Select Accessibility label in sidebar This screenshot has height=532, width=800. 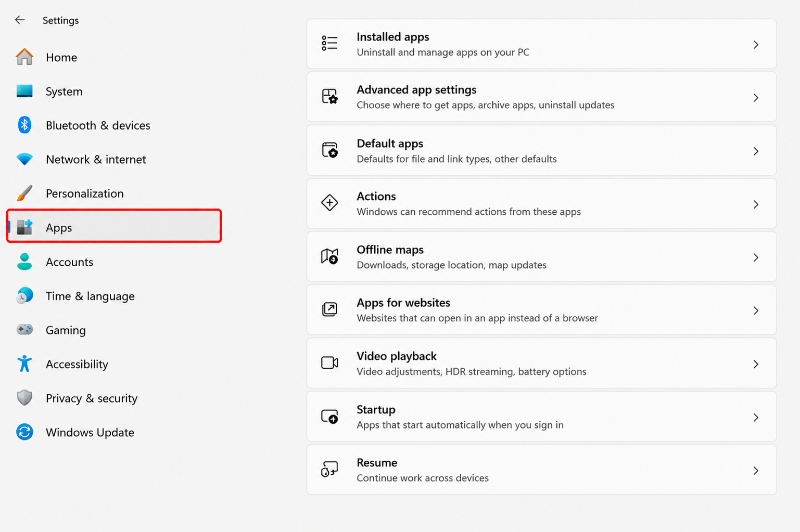point(77,364)
